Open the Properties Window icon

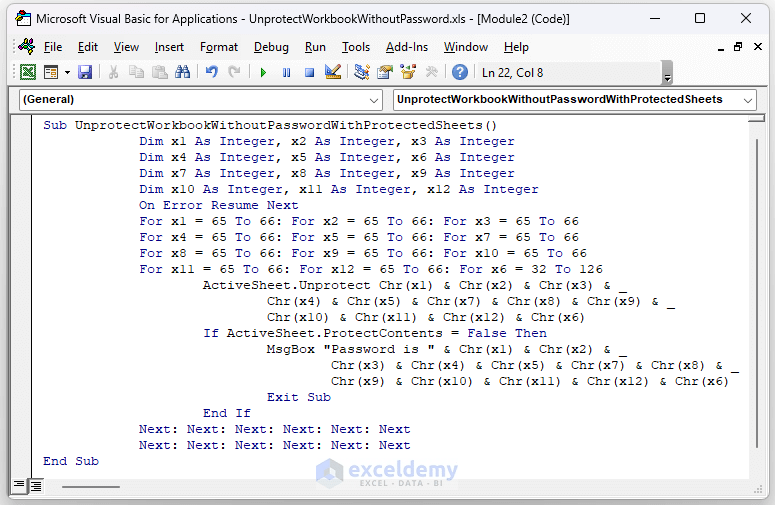tap(385, 73)
